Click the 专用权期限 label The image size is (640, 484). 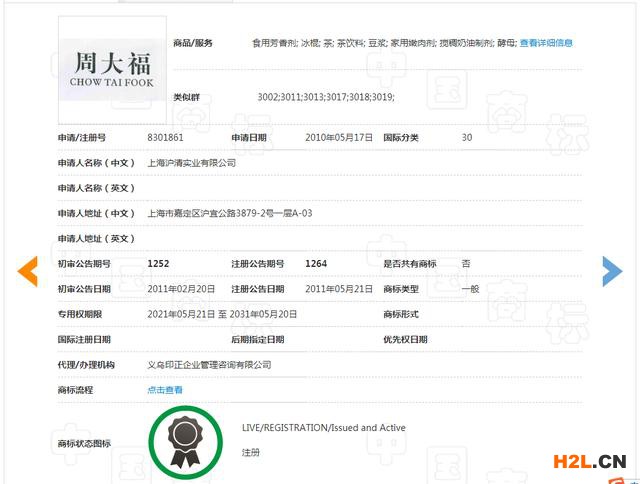pyautogui.click(x=80, y=314)
